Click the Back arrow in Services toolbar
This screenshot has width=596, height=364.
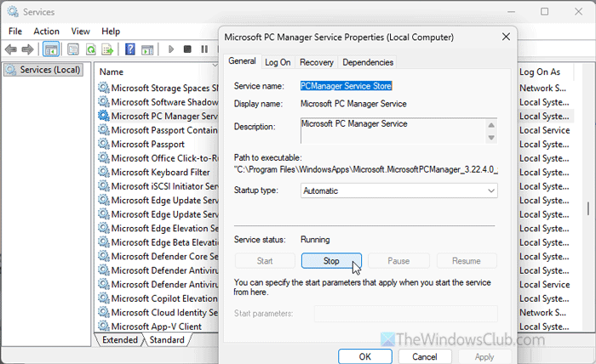pos(10,49)
